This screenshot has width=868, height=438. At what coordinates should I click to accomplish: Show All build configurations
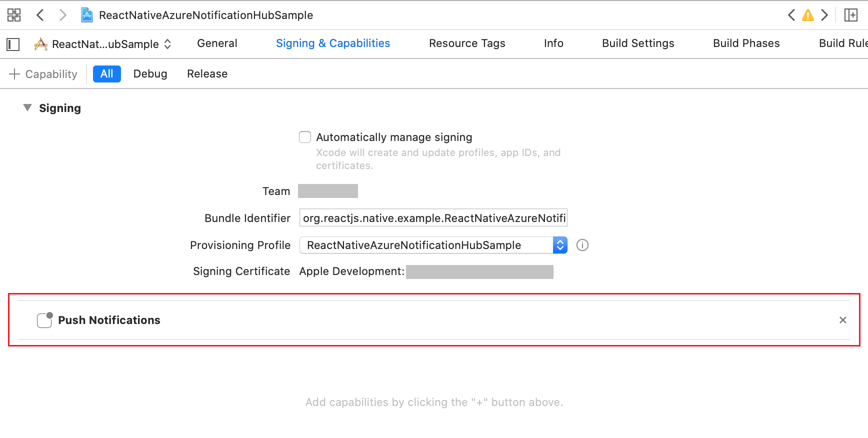[107, 74]
